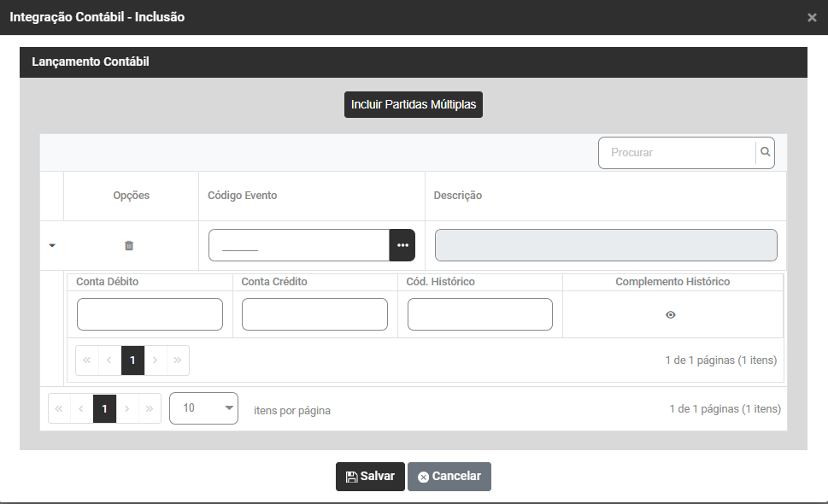Viewport: 828px width, 504px height.
Task: Click the trash icon to delete row
Action: (129, 245)
